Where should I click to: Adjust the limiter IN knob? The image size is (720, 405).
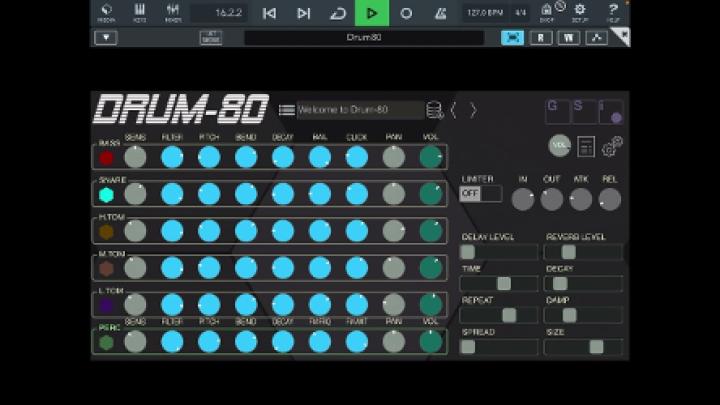[x=523, y=200]
